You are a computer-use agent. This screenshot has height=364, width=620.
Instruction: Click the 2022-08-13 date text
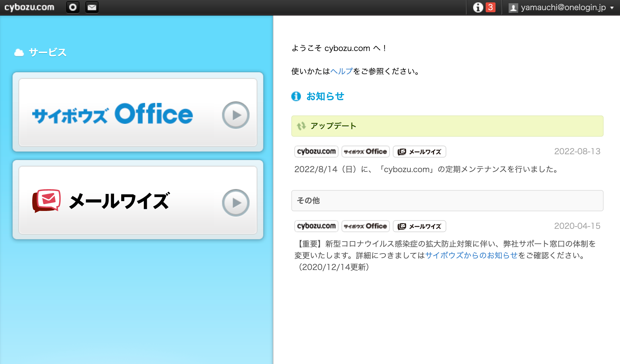click(x=577, y=151)
